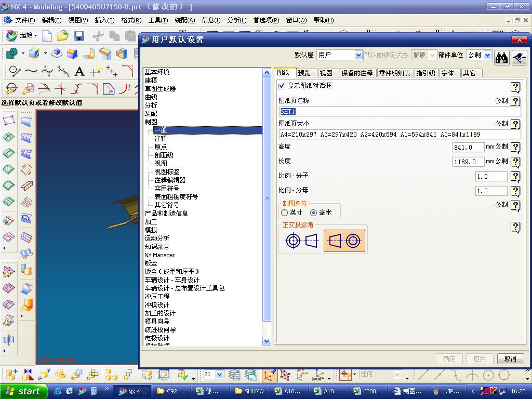Open the 起始 dropdown arrow

click(x=35, y=36)
